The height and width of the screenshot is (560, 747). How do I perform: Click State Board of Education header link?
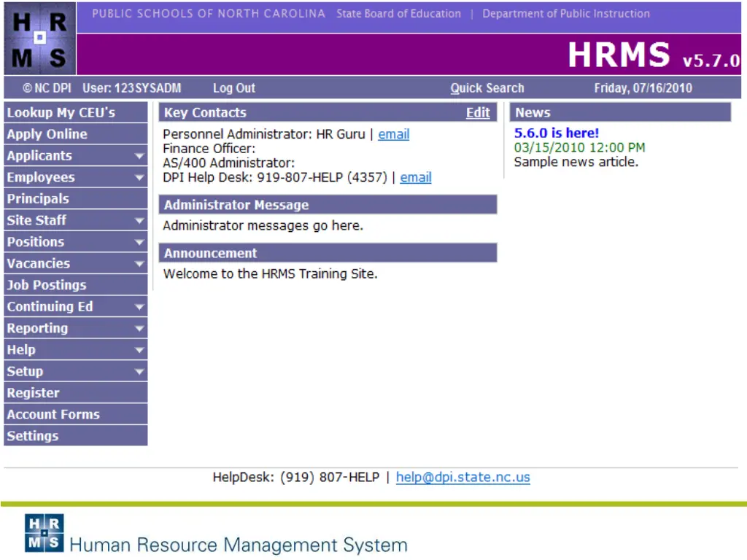click(399, 13)
